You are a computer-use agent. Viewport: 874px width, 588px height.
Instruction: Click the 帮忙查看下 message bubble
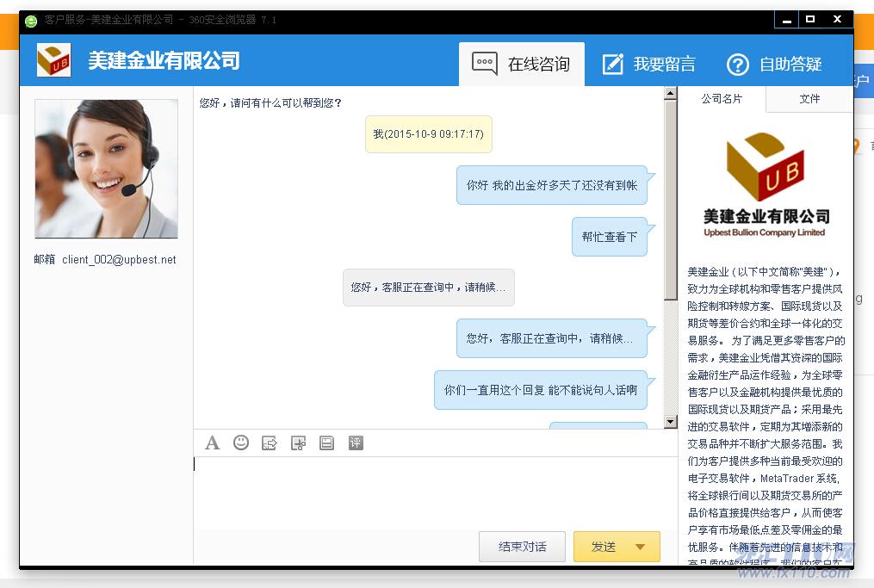pos(610,237)
